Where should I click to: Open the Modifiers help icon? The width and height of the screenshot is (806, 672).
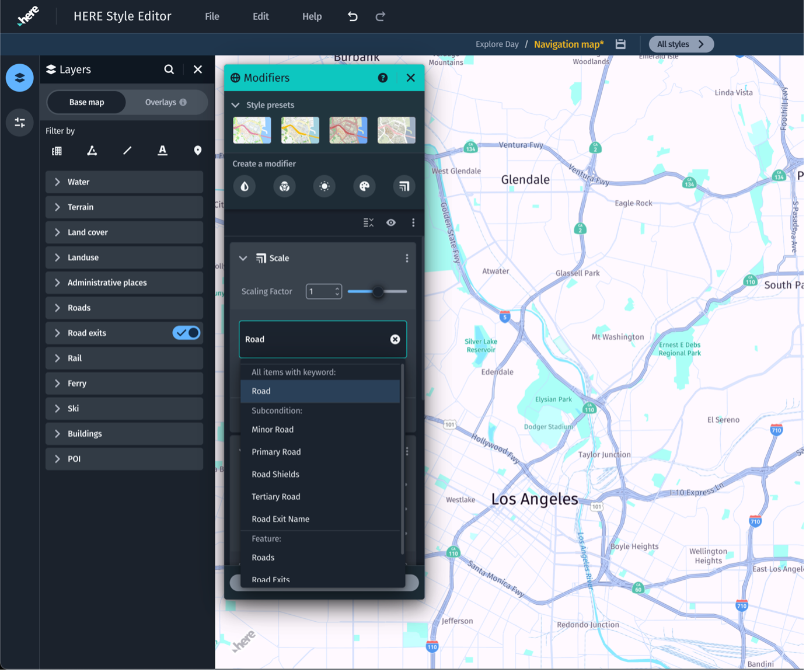(383, 78)
